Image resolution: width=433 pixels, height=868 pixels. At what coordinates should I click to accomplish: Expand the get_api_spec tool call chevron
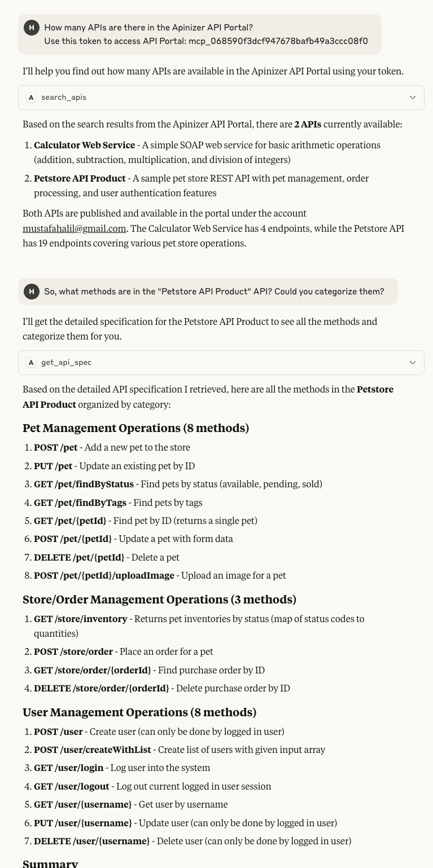point(413,363)
